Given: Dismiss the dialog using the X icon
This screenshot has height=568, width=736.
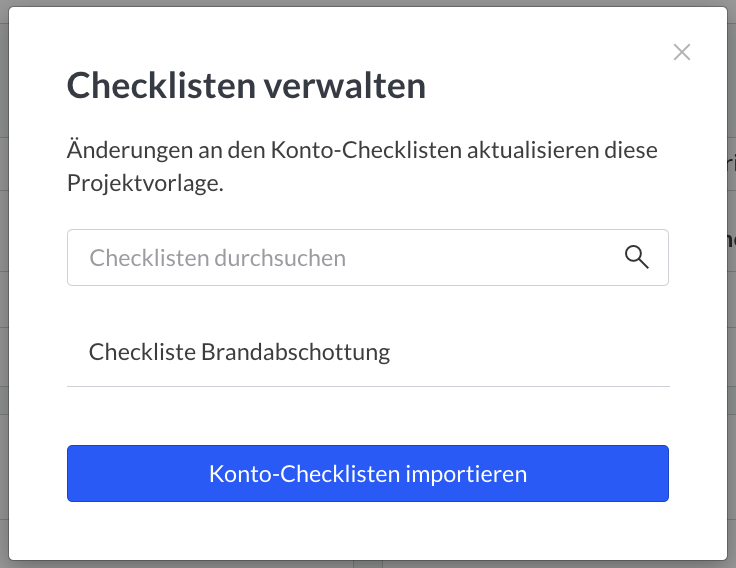Looking at the screenshot, I should coord(682,52).
